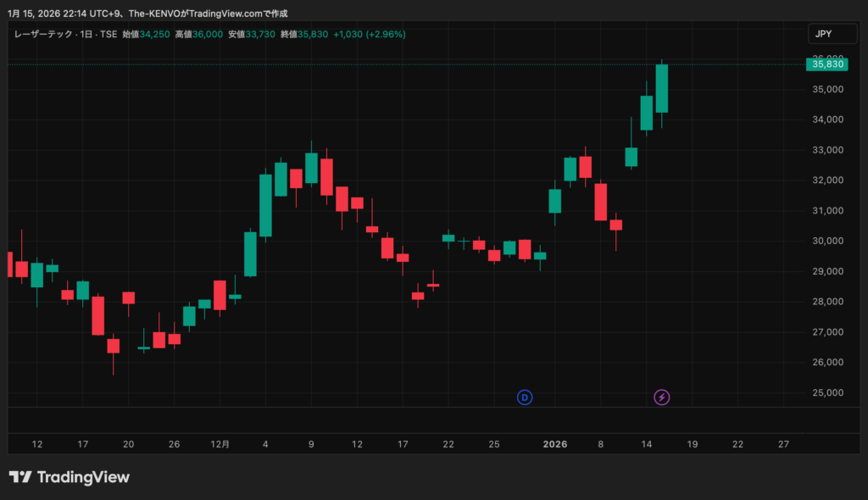868x500 pixels.
Task: Click the 2026 label on the date axis
Action: [555, 443]
